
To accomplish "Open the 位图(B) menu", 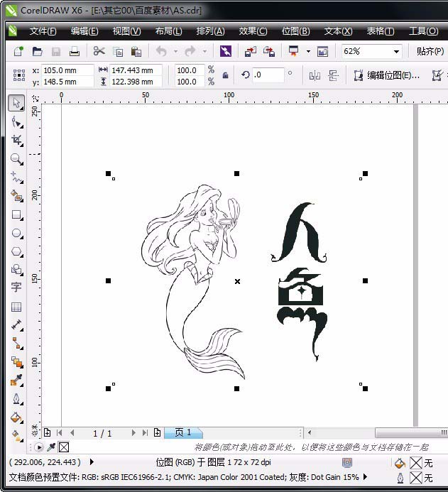I will click(x=296, y=31).
